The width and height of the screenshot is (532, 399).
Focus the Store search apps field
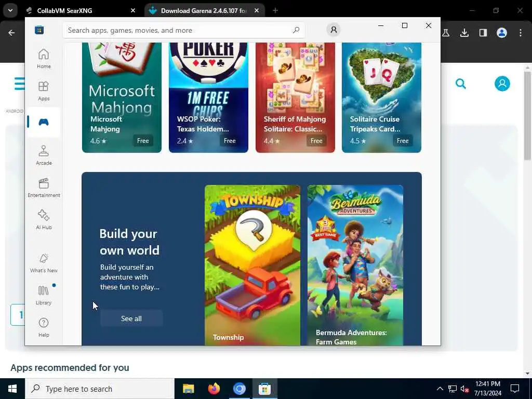point(183,30)
